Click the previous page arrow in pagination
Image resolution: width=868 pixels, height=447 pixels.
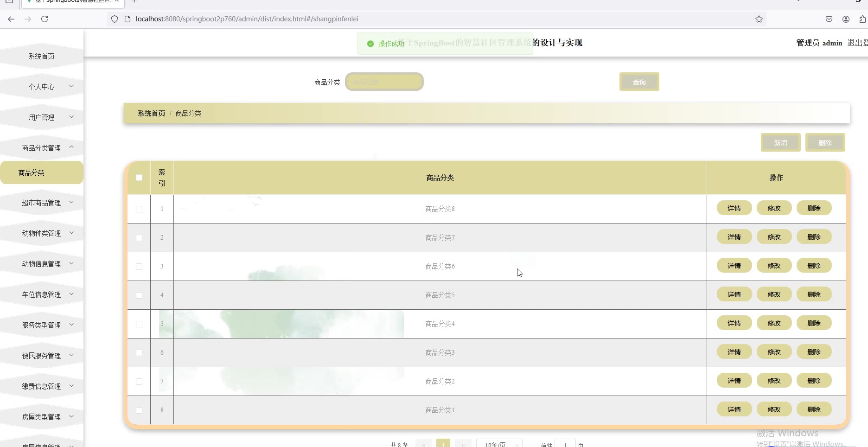point(423,444)
